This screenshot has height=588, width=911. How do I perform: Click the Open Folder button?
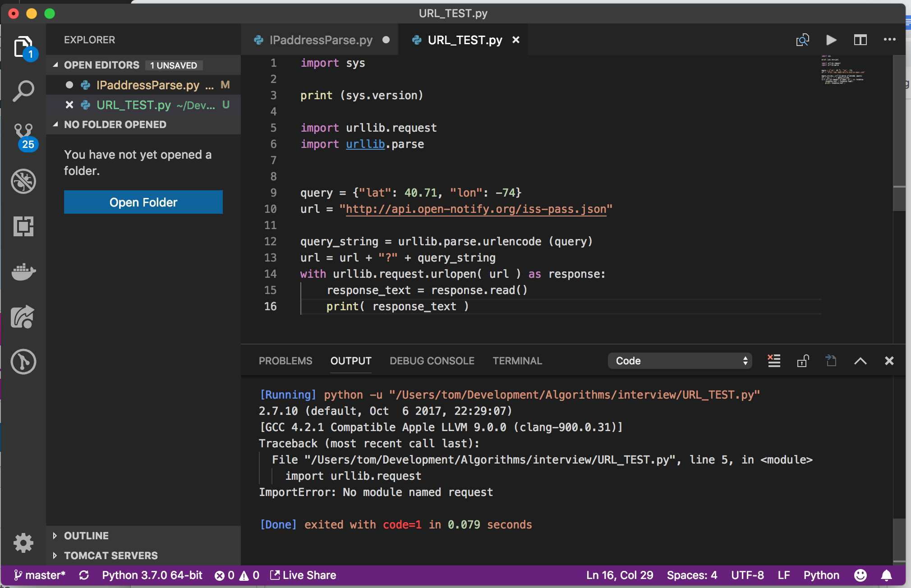pyautogui.click(x=143, y=202)
